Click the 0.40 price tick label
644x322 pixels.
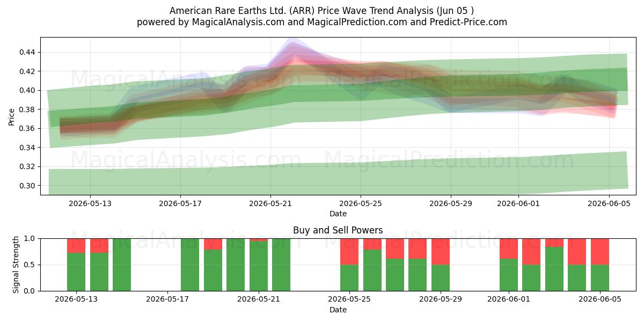(28, 90)
